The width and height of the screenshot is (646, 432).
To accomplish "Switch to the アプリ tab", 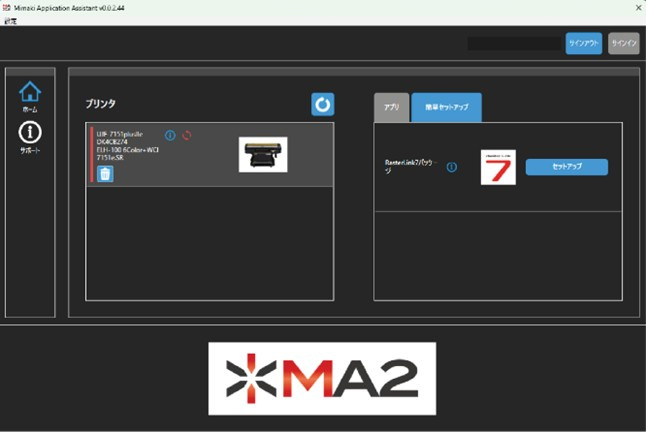I will (391, 107).
